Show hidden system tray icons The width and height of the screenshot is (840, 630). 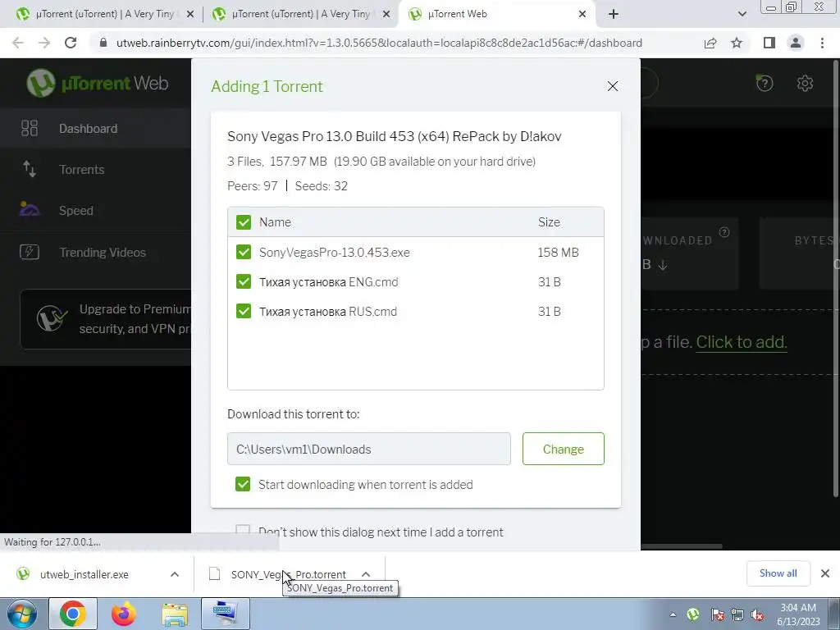673,614
